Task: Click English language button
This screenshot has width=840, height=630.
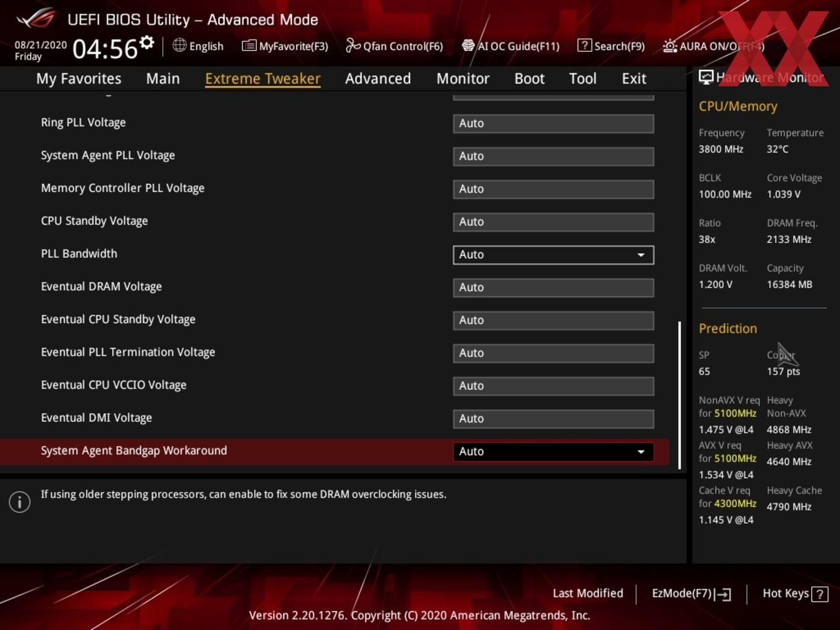Action: tap(198, 46)
